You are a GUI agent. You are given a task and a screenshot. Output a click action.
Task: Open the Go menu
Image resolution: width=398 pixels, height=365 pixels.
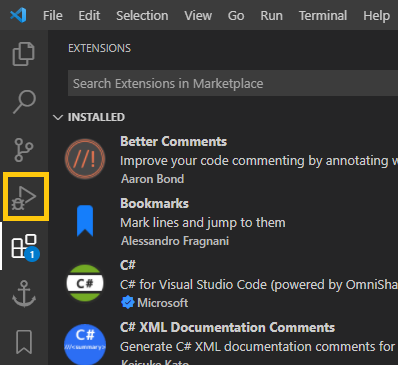coord(236,16)
